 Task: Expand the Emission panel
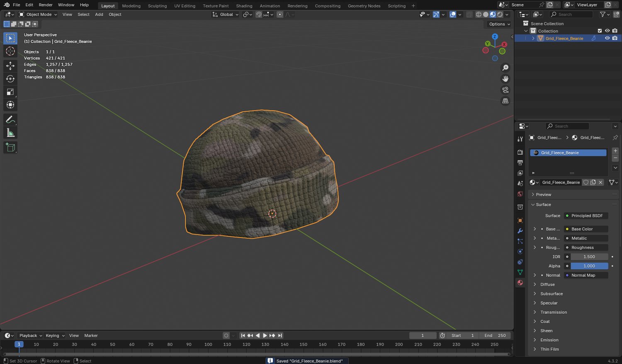pos(549,340)
